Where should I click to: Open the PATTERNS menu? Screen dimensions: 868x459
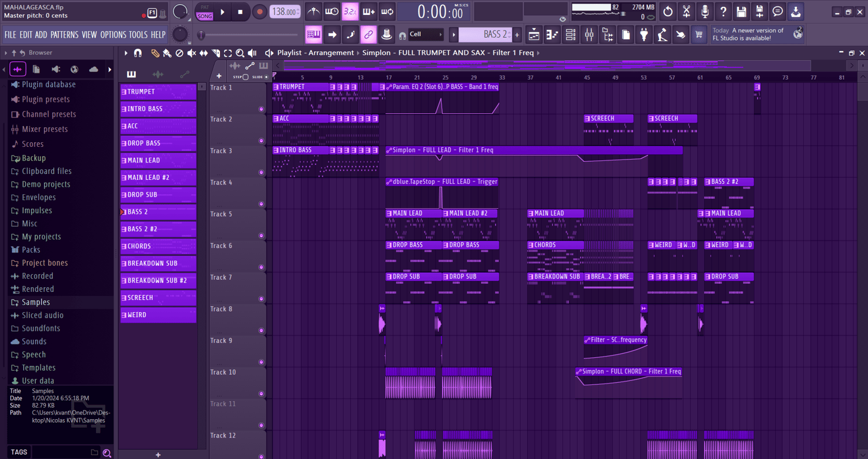pyautogui.click(x=64, y=35)
